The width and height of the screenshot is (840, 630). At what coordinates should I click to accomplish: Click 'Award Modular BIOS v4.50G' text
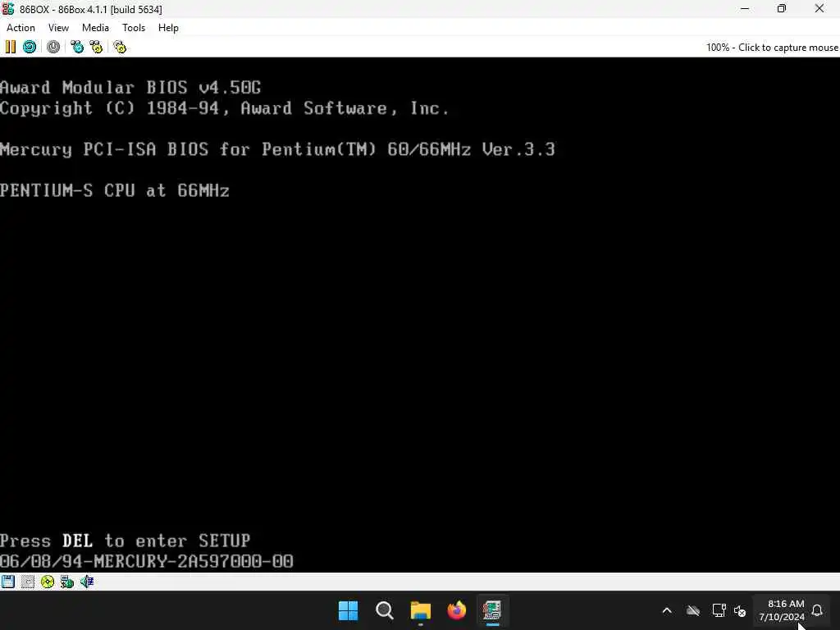130,87
